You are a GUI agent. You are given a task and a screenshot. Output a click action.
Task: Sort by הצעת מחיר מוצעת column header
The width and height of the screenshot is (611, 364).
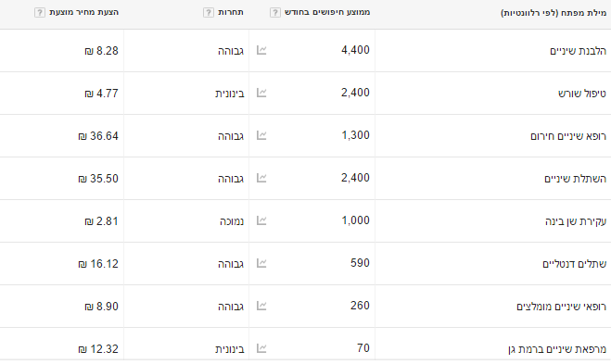[83, 12]
